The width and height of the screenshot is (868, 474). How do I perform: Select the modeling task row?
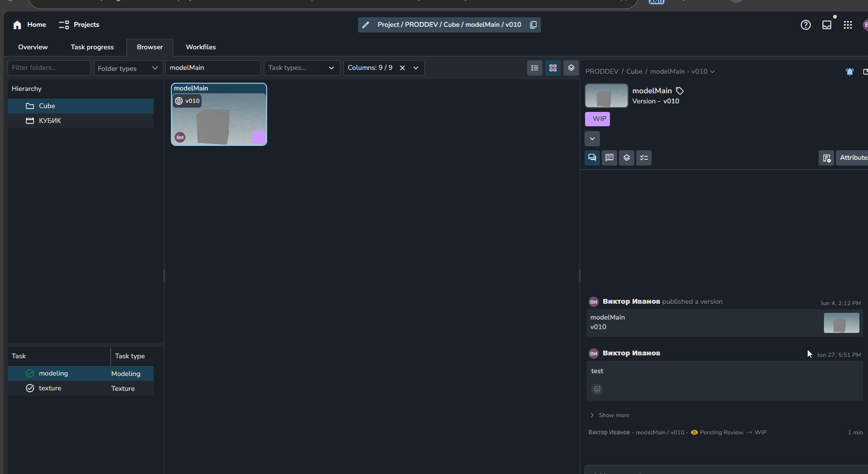point(80,374)
